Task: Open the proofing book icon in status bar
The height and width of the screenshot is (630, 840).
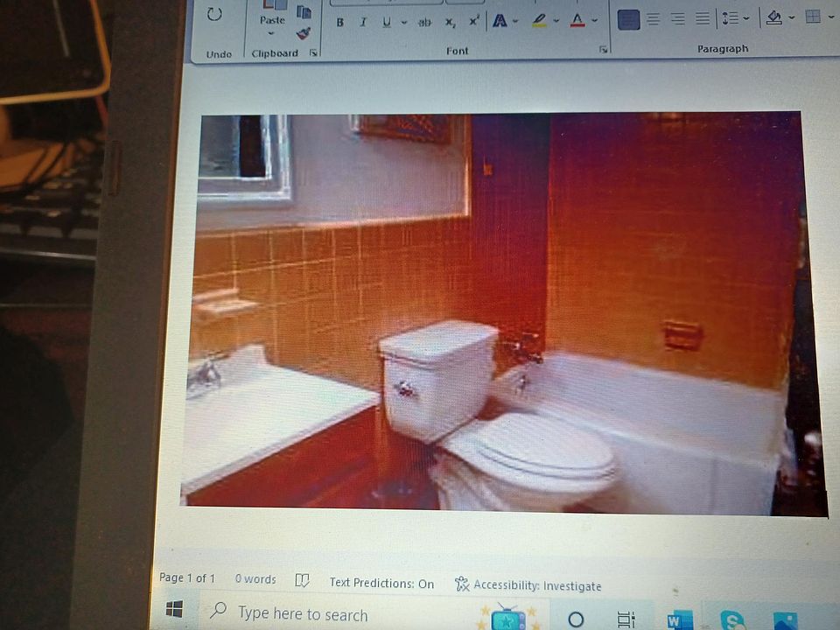Action: (x=303, y=580)
